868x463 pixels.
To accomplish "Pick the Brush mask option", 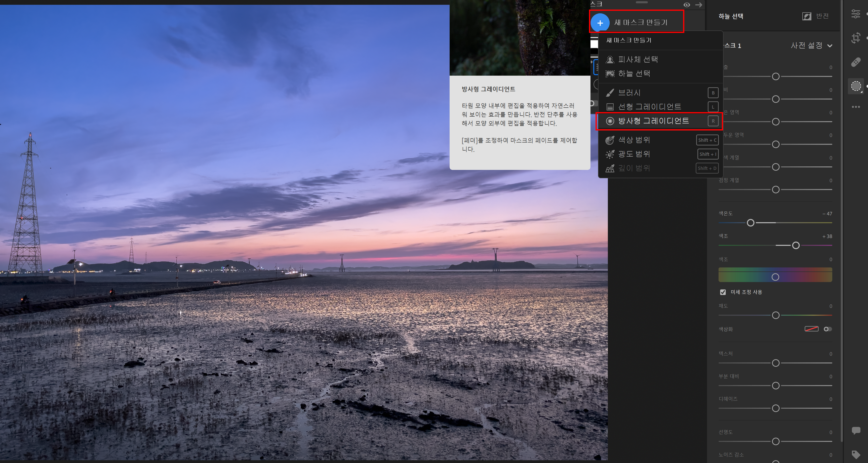I will 629,92.
